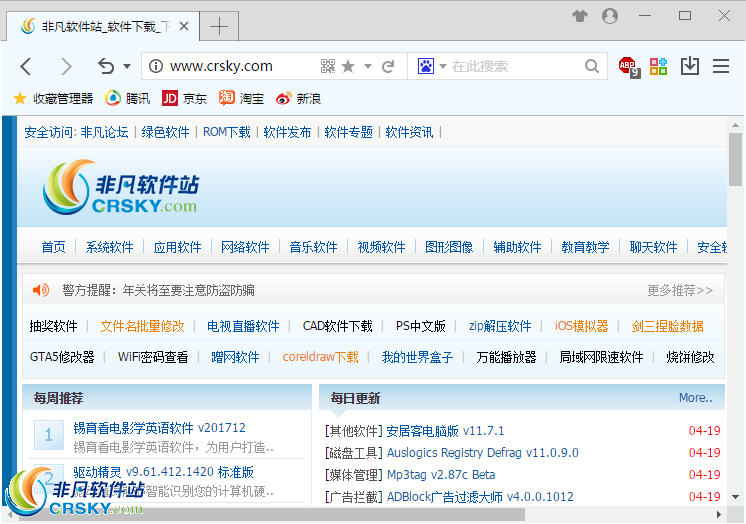
Task: Open zip解压软件 link
Action: click(x=500, y=326)
